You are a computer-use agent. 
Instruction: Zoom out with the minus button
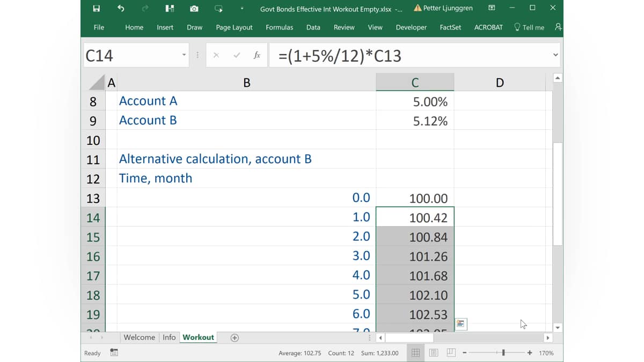(465, 352)
